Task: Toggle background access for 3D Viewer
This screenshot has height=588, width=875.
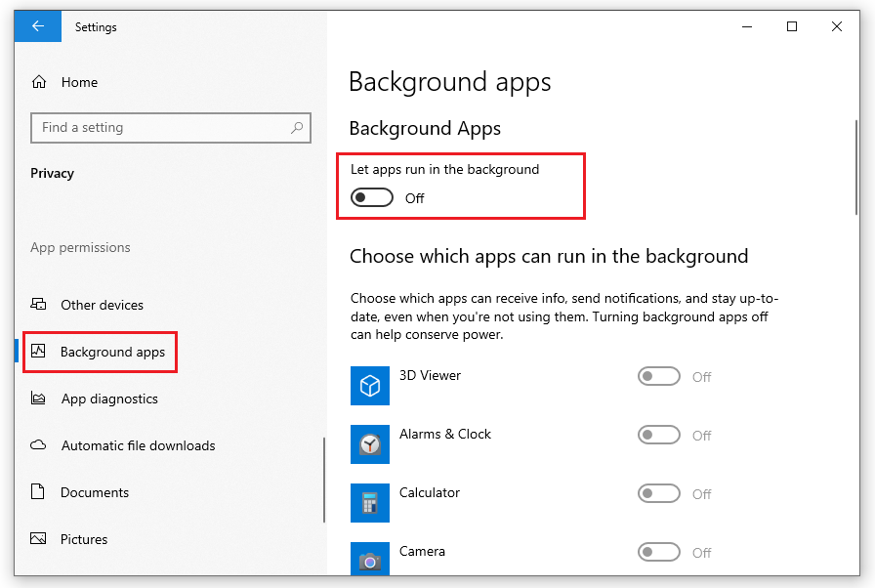Action: pos(659,376)
